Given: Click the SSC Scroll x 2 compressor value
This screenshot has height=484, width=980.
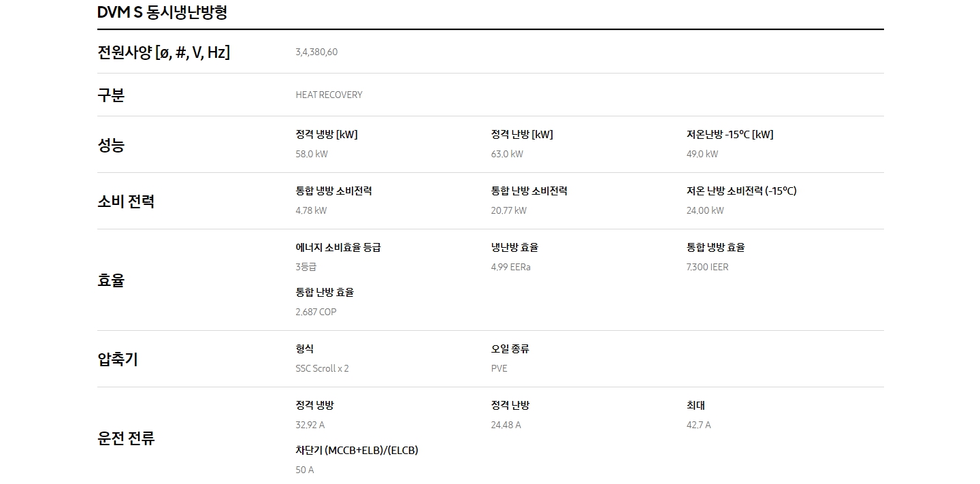Looking at the screenshot, I should click(322, 368).
